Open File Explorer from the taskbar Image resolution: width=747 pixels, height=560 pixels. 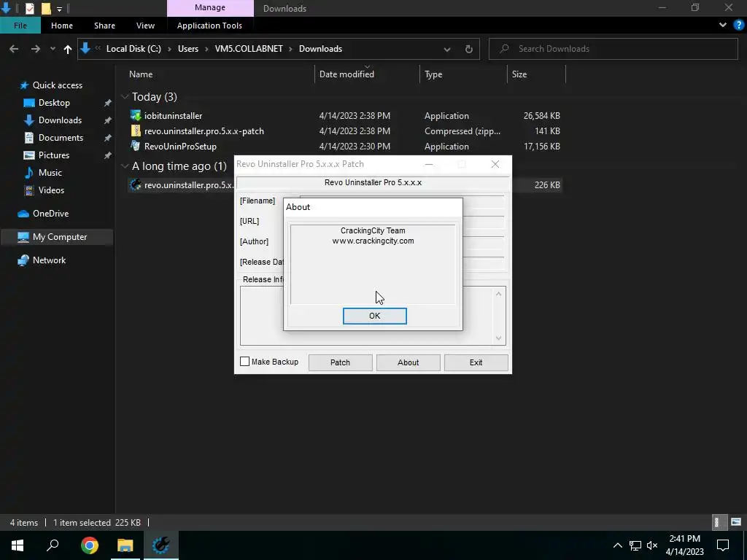coord(125,545)
